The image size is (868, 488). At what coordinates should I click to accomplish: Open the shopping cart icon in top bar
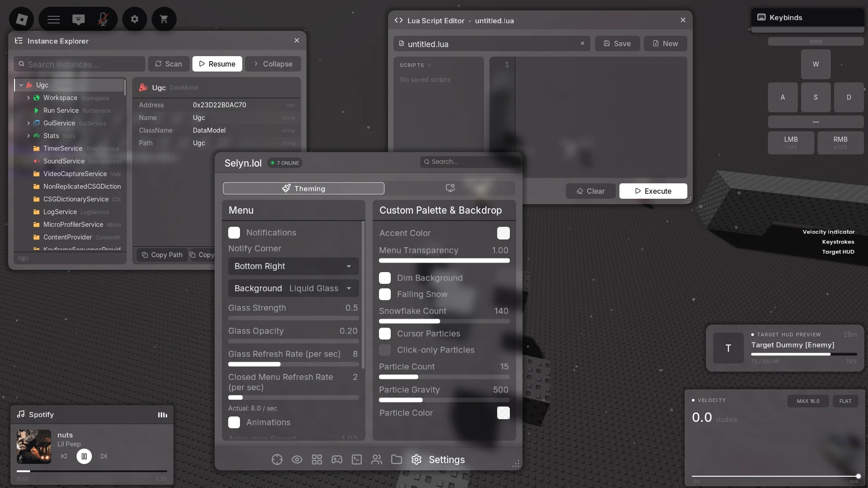pyautogui.click(x=164, y=19)
